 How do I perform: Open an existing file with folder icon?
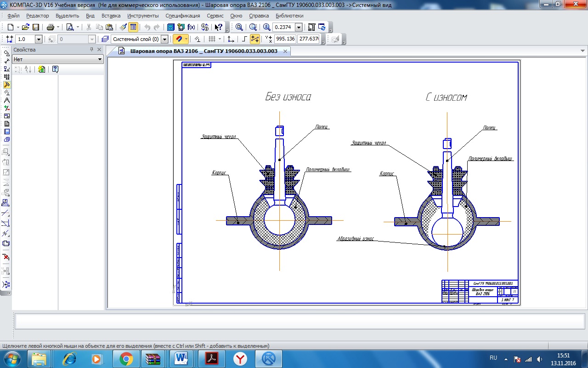26,27
